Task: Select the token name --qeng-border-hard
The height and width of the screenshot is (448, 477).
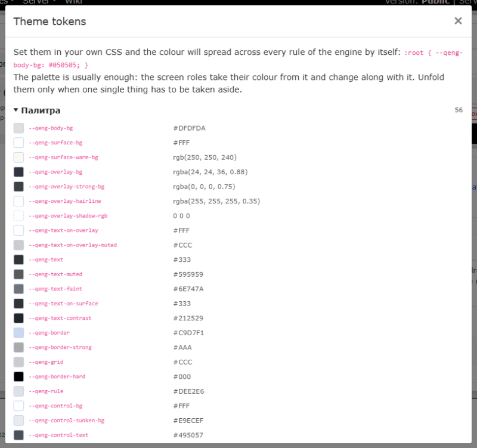Action: click(57, 376)
